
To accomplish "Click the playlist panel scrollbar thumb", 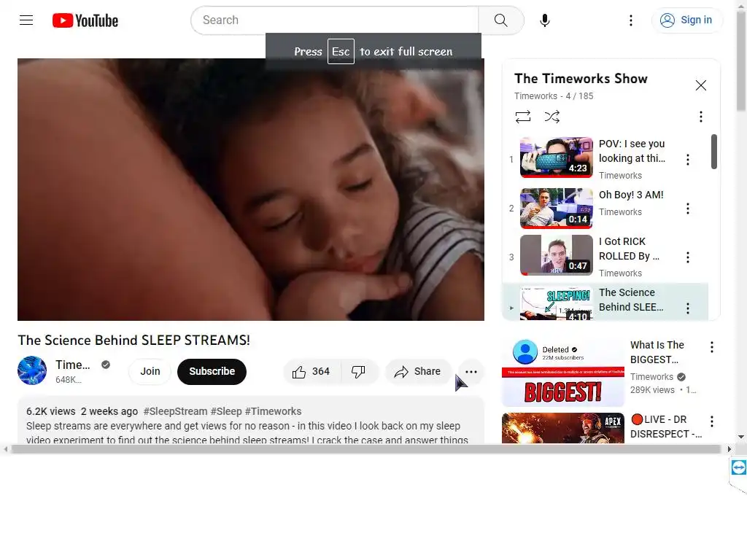I will (713, 152).
